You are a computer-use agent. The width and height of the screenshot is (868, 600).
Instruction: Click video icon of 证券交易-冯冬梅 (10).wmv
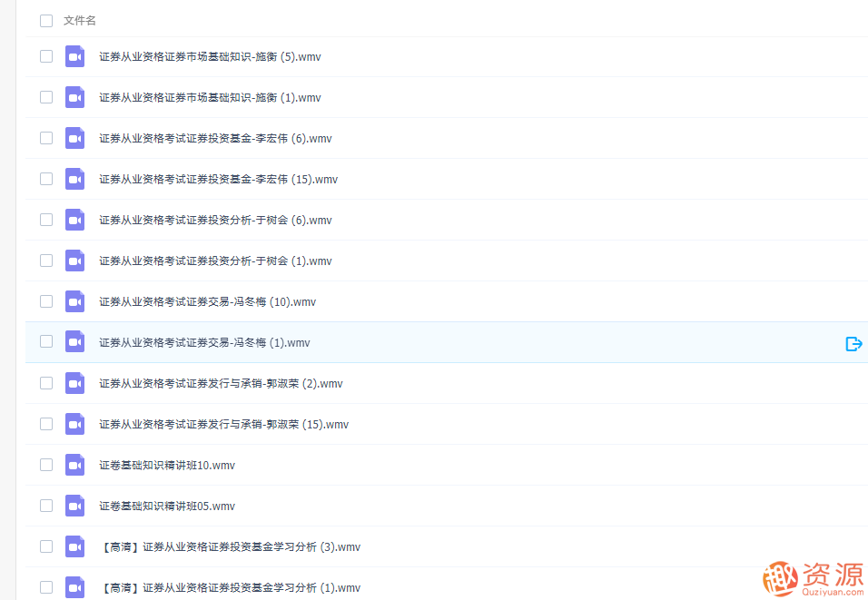[x=74, y=301]
